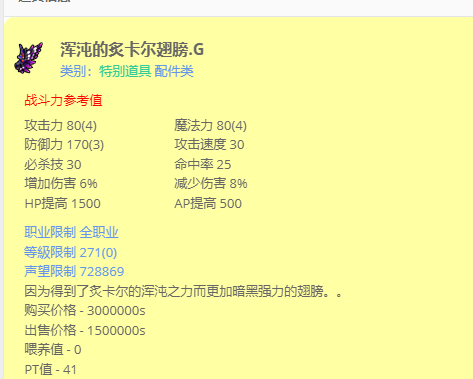The image size is (473, 379).
Task: Open the 配件类 category link
Action: 174,71
